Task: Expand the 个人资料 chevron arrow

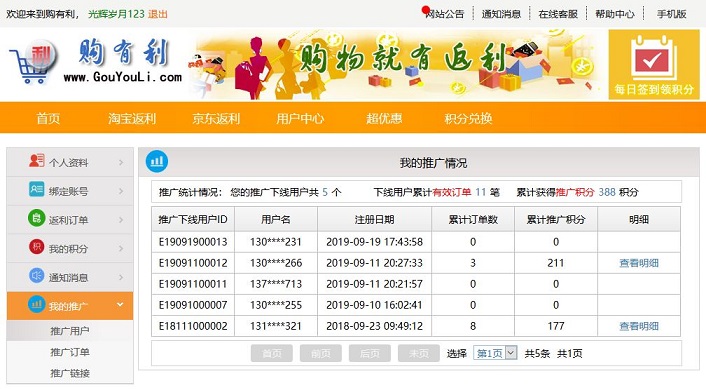Action: pyautogui.click(x=121, y=162)
